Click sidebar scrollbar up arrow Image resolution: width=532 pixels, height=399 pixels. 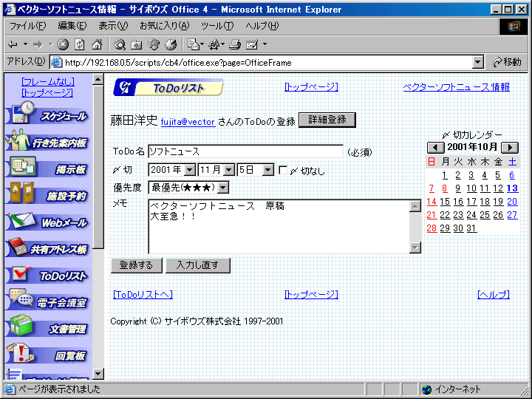[x=98, y=80]
